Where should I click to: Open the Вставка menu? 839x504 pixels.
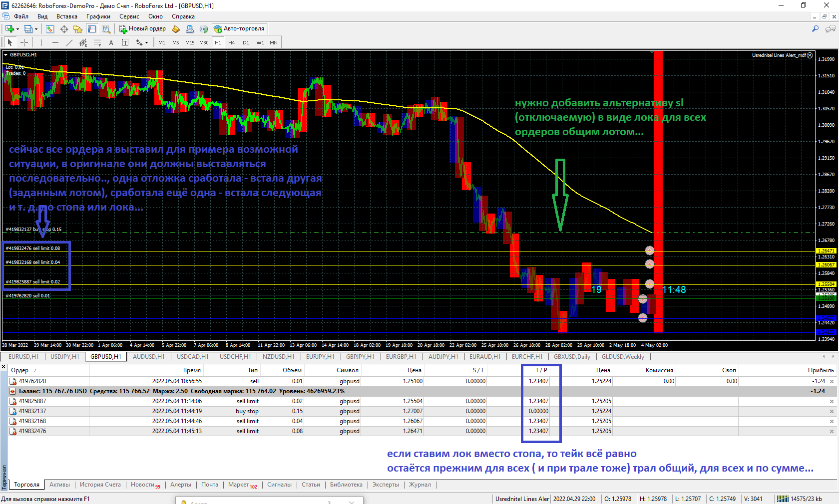click(67, 16)
